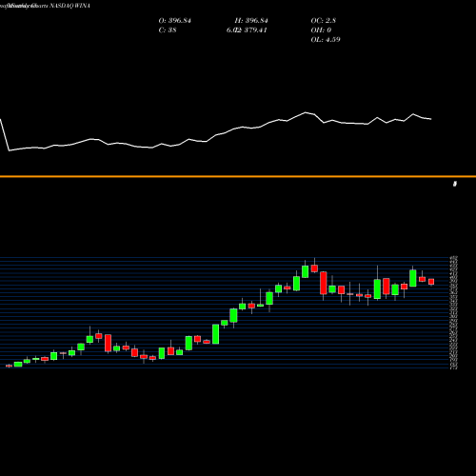Select the "OL: 4.59" readout
This screenshot has height=476, width=476.
click(326, 40)
